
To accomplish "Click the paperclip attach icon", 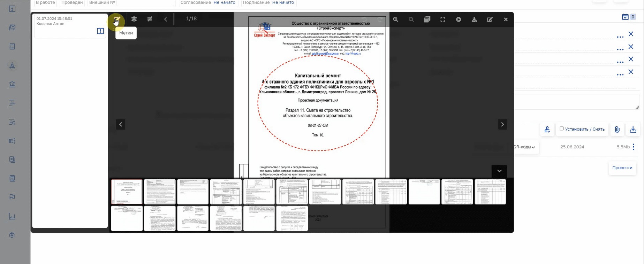I will pyautogui.click(x=617, y=130).
